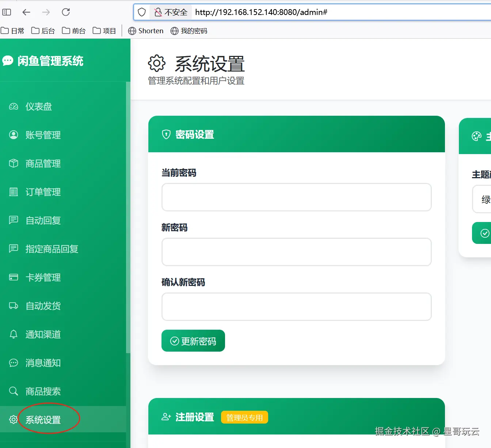This screenshot has width=491, height=448.
Task: Click the shield icon in address bar
Action: 142,12
